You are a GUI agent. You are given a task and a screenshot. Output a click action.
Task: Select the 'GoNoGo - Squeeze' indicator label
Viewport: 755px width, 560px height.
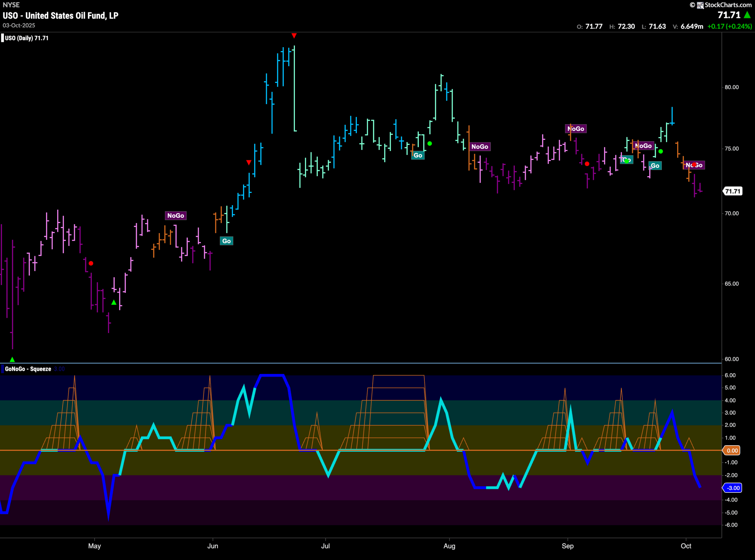28,369
